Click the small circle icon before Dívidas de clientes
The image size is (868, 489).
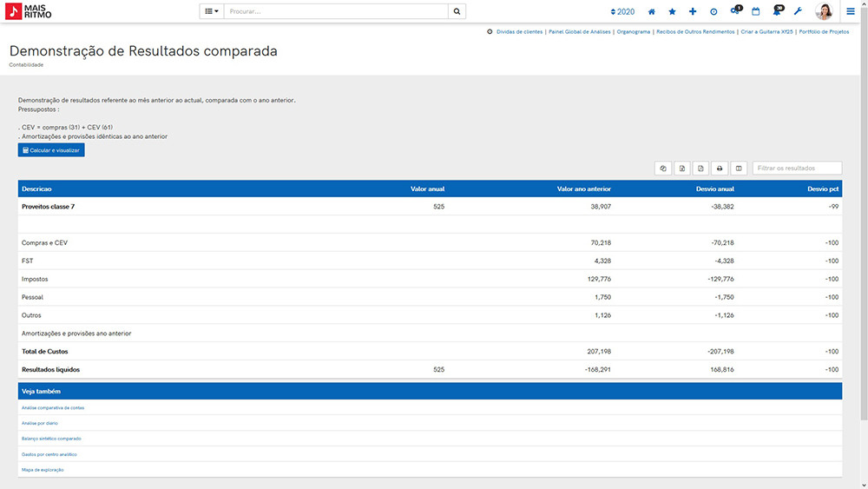(x=490, y=31)
